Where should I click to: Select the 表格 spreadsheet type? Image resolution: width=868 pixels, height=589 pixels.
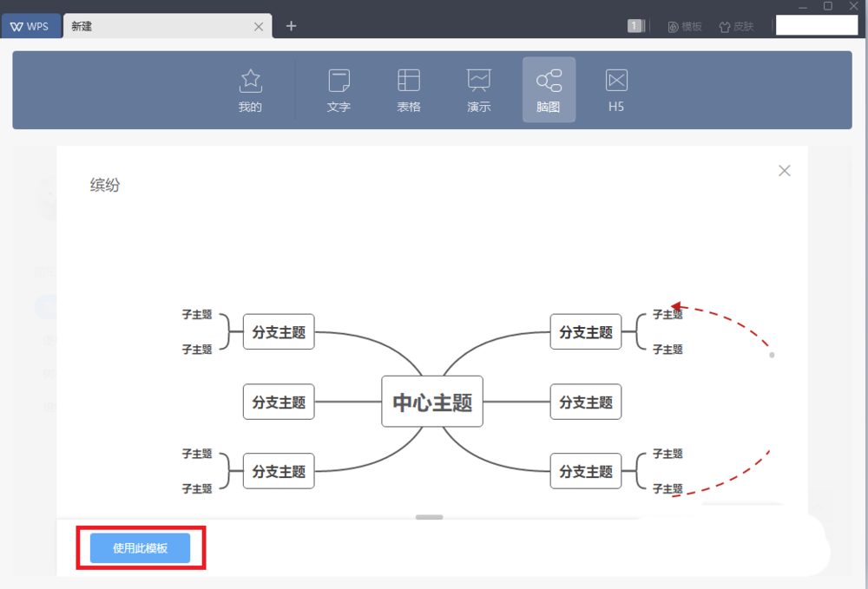click(x=409, y=90)
